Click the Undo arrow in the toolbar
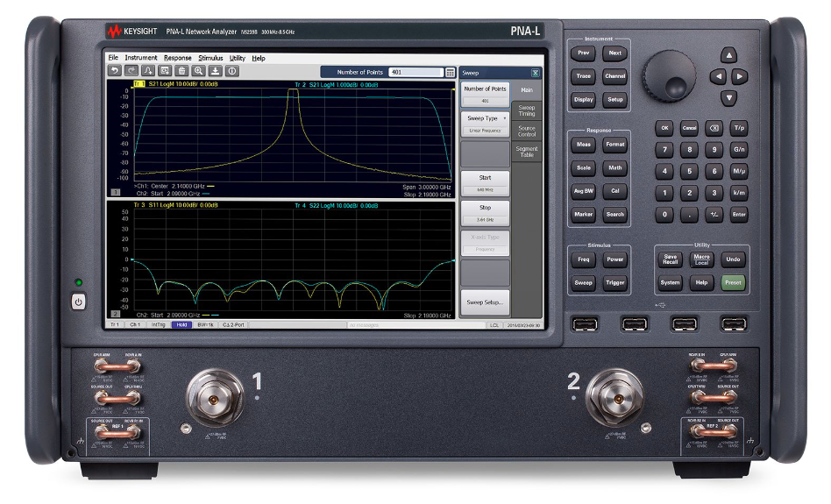This screenshot has height=504, width=831. pos(115,71)
